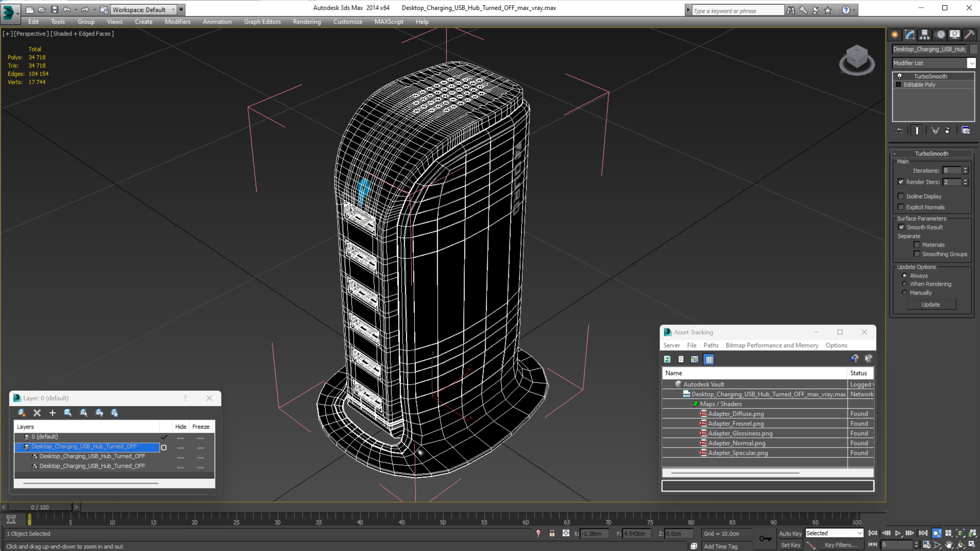Click the Open File icon in title bar

click(x=42, y=10)
